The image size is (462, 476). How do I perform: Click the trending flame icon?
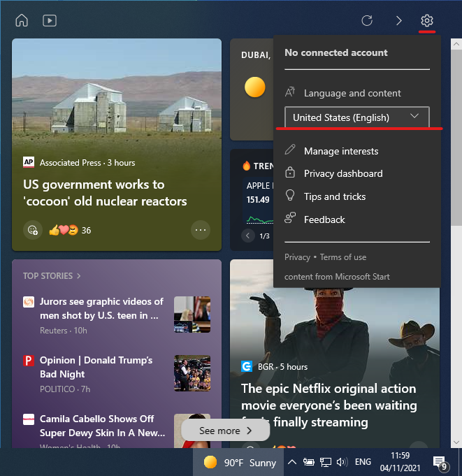click(x=246, y=166)
